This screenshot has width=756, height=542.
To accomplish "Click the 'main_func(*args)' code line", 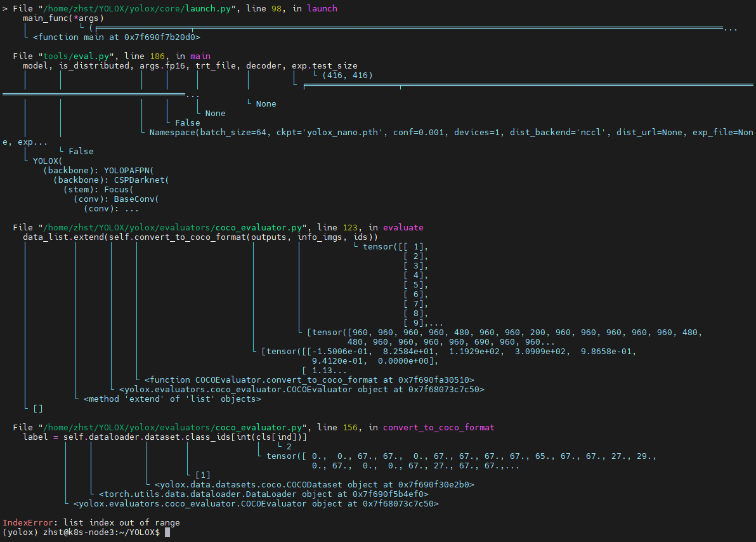I will (63, 18).
